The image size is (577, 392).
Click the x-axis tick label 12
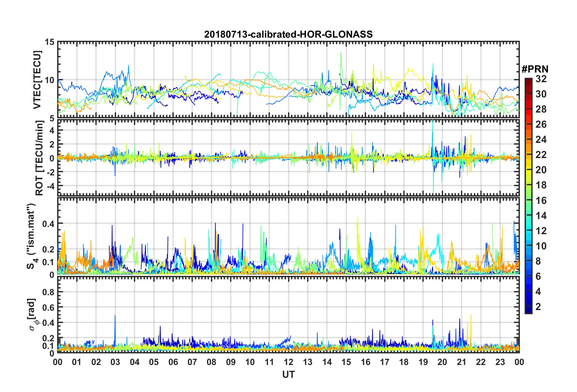[288, 362]
